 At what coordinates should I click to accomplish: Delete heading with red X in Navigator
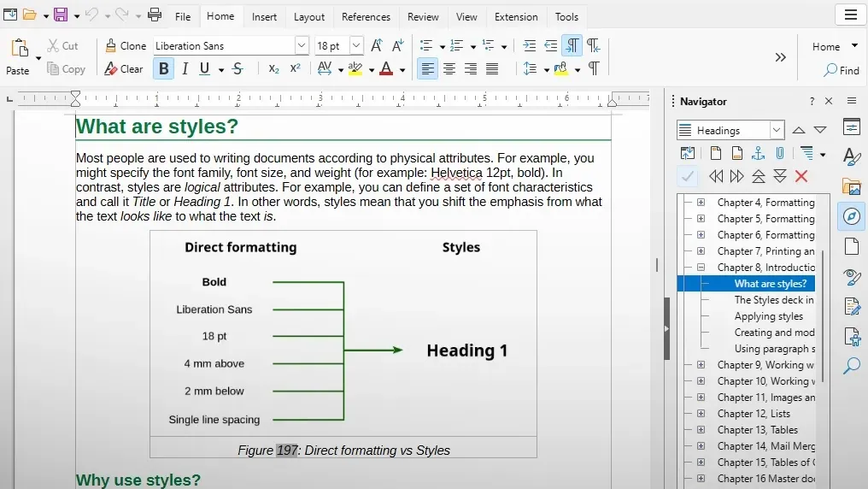tap(801, 176)
